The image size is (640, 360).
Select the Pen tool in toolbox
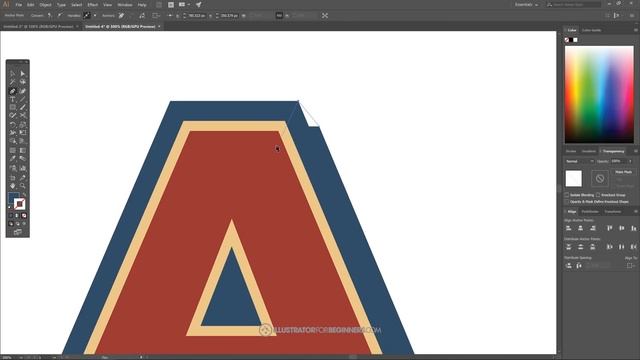13,91
